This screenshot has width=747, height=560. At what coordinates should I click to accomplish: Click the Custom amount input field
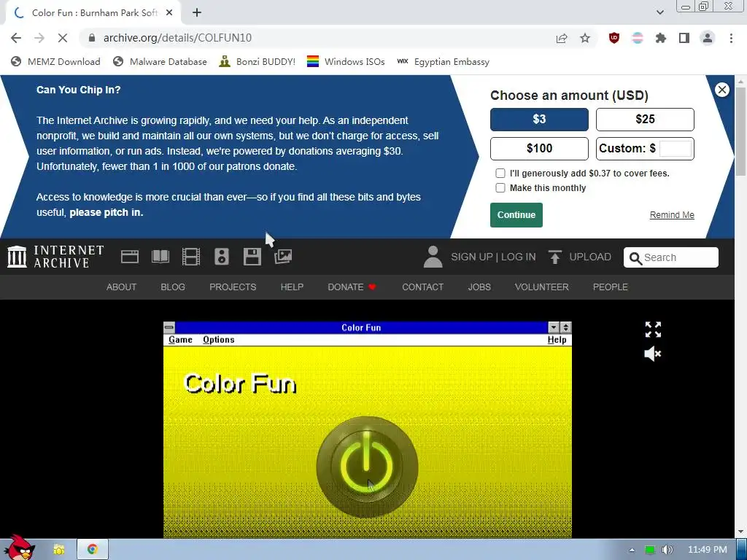pos(676,149)
